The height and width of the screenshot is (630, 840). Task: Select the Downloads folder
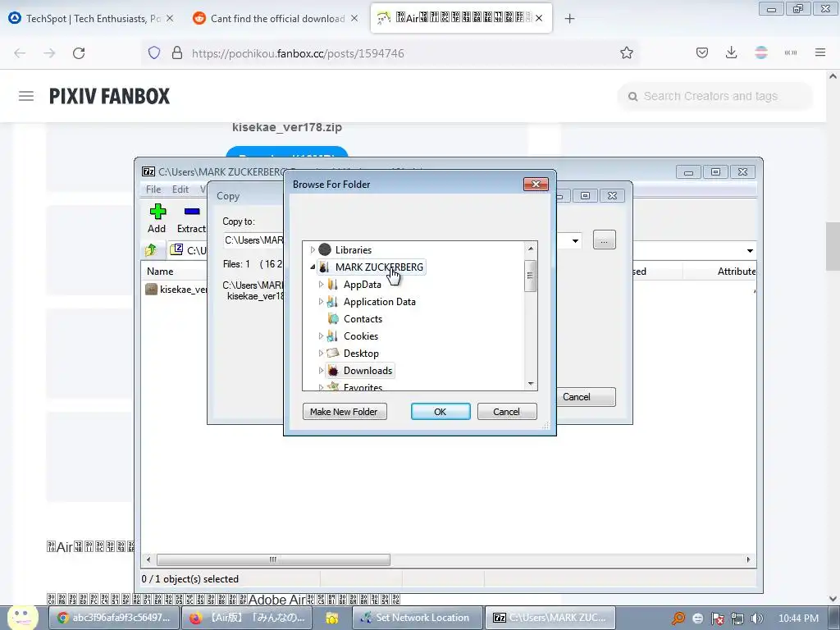pyautogui.click(x=367, y=370)
